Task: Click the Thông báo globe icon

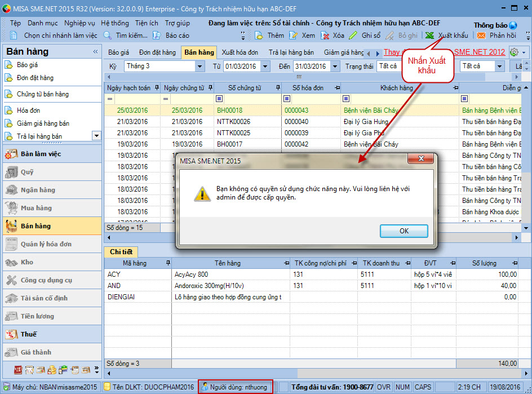Action: click(513, 25)
